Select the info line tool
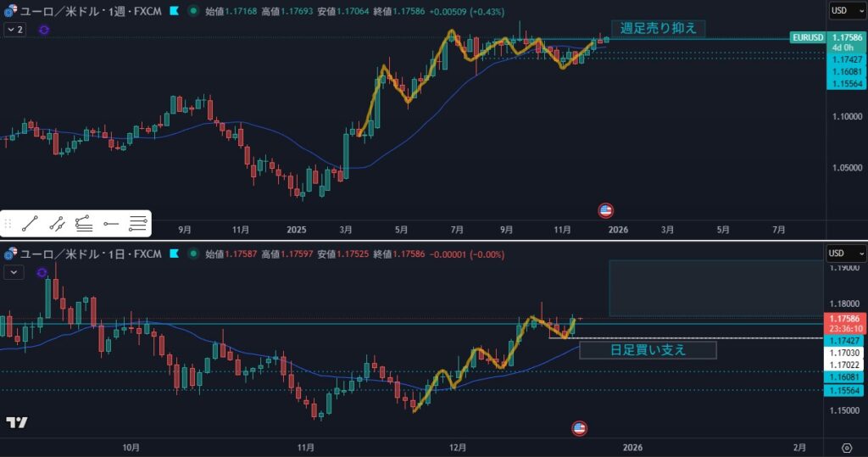 56,224
